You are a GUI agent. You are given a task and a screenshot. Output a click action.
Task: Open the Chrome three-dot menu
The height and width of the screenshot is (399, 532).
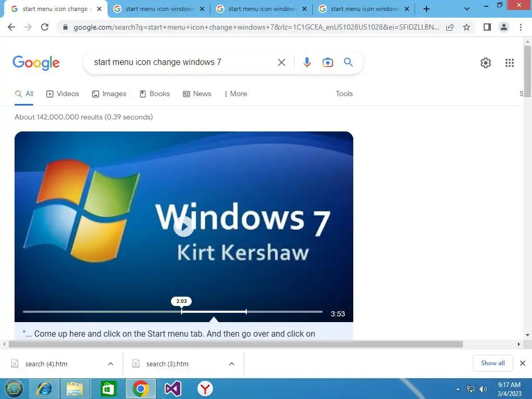(521, 27)
